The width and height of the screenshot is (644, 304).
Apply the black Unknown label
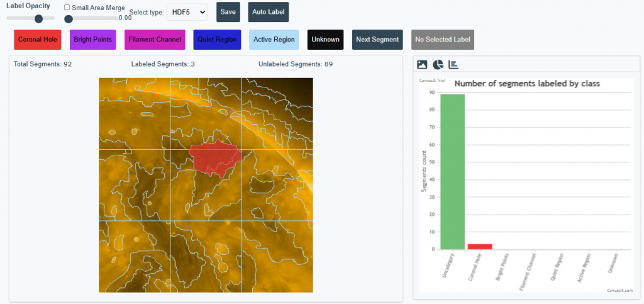point(325,39)
